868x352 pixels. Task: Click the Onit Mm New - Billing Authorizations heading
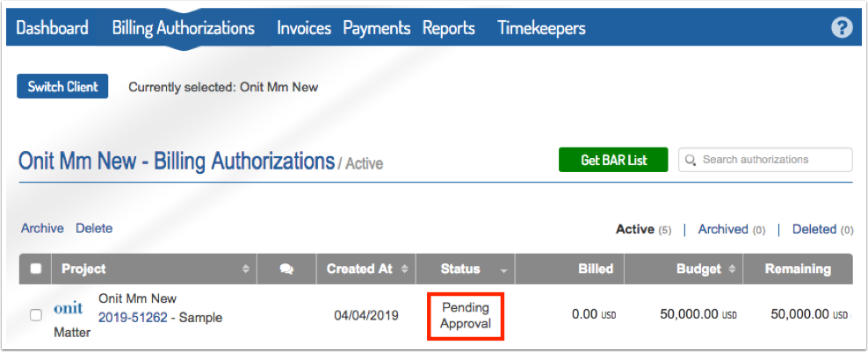click(177, 161)
